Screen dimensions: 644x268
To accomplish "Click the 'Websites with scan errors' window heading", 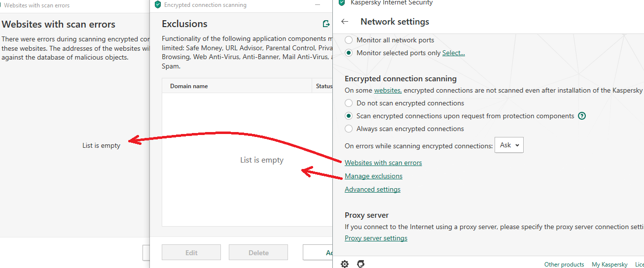I will pos(58,24).
